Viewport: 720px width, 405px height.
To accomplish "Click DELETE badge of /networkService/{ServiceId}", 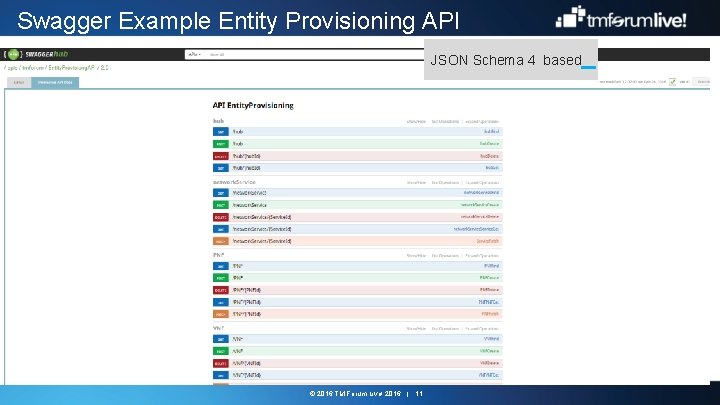I will (x=221, y=217).
